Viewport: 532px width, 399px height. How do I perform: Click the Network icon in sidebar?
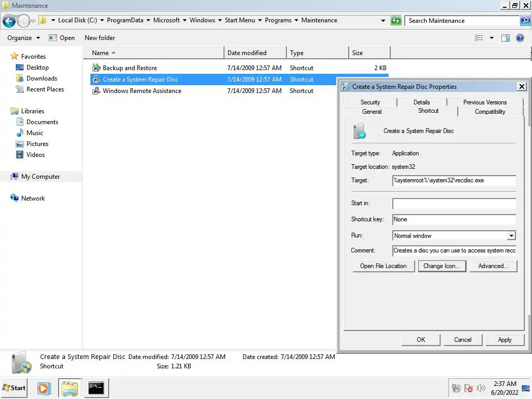(x=14, y=198)
